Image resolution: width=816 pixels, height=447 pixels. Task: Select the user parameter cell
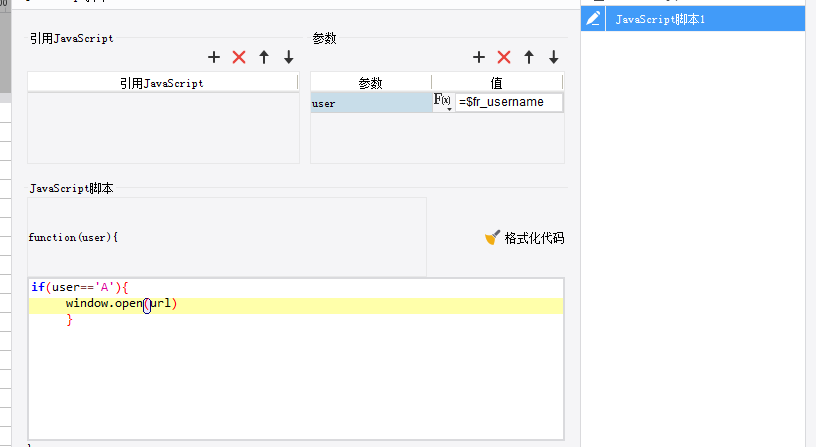click(x=371, y=103)
